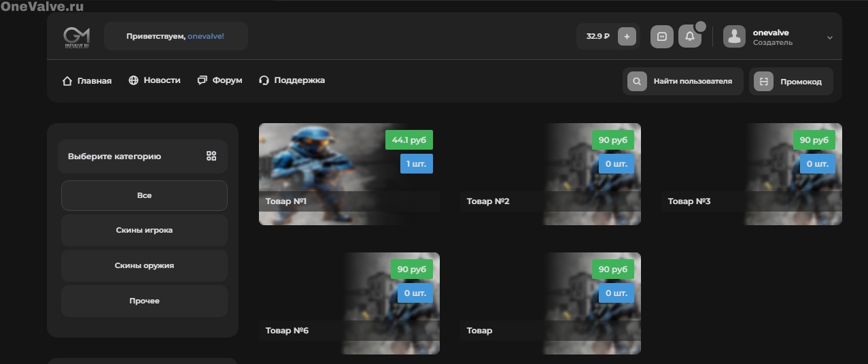The width and height of the screenshot is (868, 364).
Task: Click the OneValve GM logo
Action: coord(76,37)
